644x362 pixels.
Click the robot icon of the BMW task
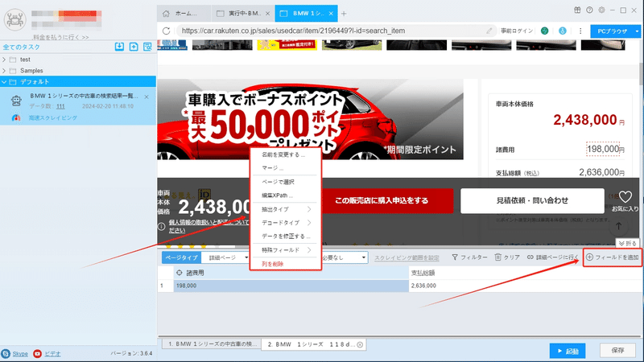click(x=16, y=101)
